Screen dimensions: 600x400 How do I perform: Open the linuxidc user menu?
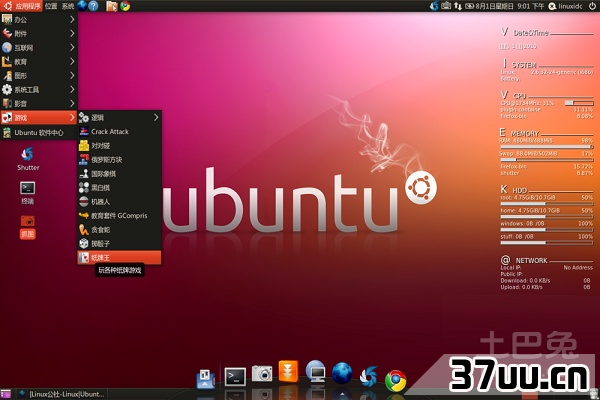point(566,6)
